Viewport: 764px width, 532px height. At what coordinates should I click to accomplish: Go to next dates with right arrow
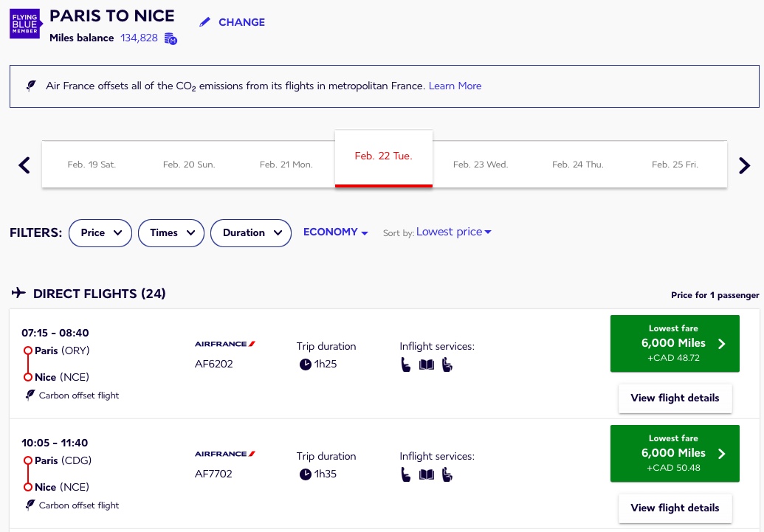pyautogui.click(x=744, y=165)
